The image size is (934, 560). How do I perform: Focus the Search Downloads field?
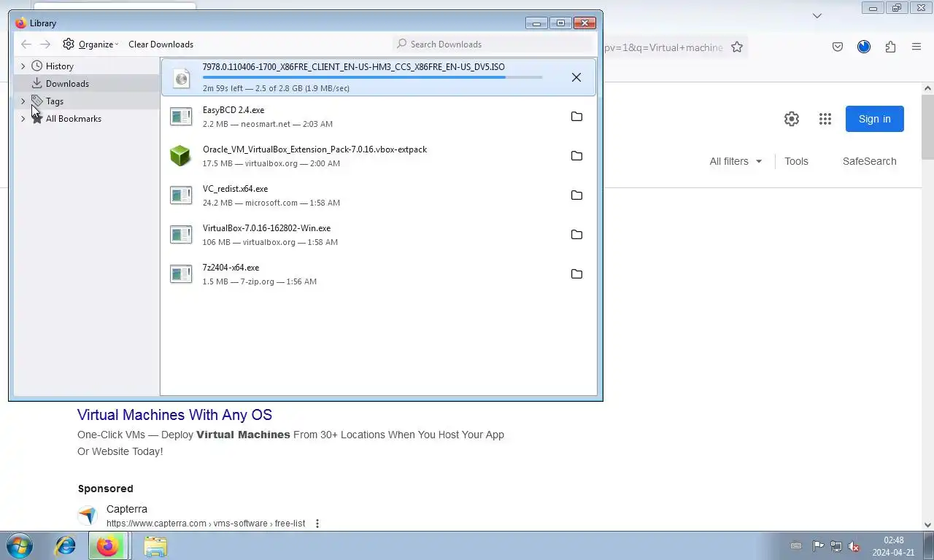click(493, 44)
